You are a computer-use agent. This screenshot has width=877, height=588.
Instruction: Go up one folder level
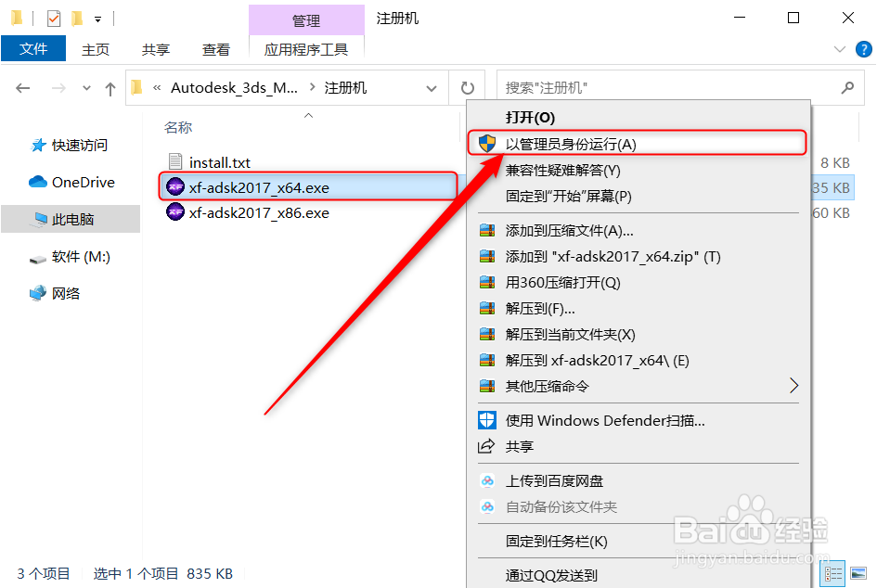click(110, 88)
